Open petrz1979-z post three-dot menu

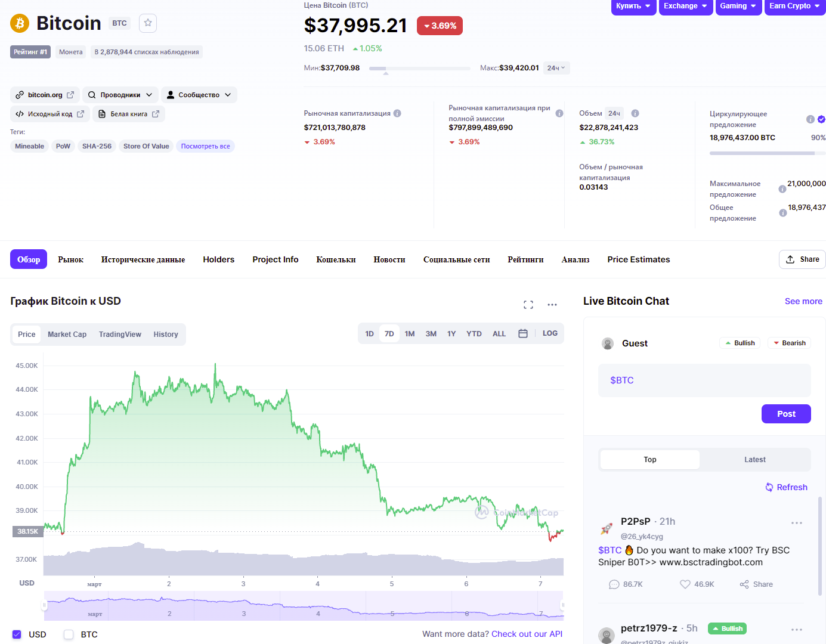[797, 630]
